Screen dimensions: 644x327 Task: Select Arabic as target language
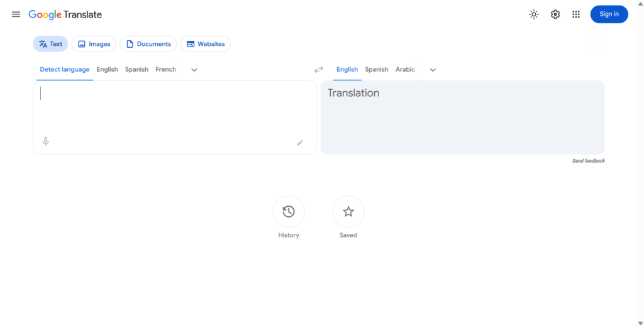[x=405, y=69]
